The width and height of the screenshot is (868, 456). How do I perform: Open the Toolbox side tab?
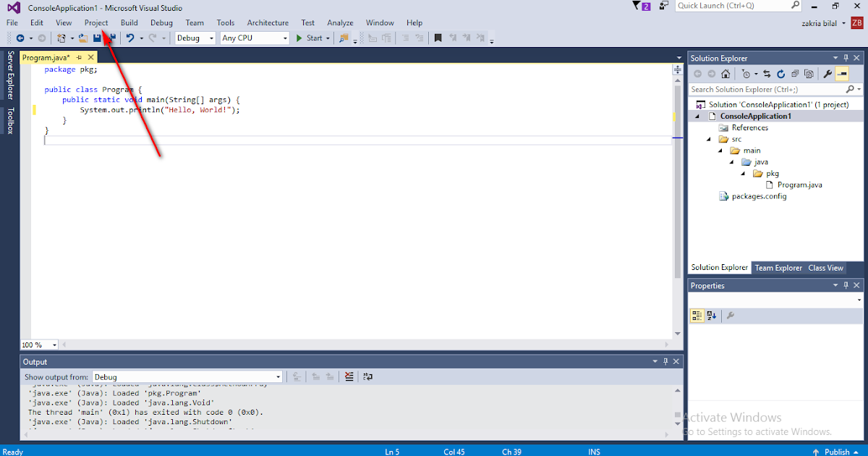tap(10, 121)
